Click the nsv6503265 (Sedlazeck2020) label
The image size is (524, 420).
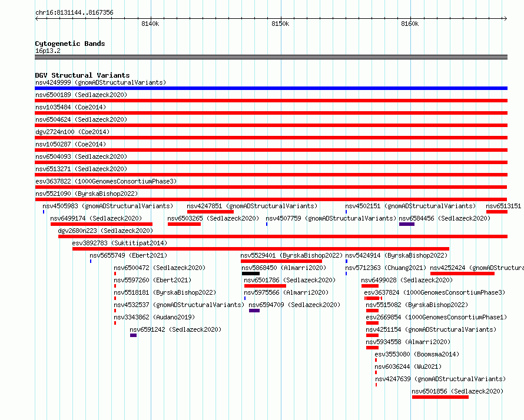pyautogui.click(x=213, y=218)
